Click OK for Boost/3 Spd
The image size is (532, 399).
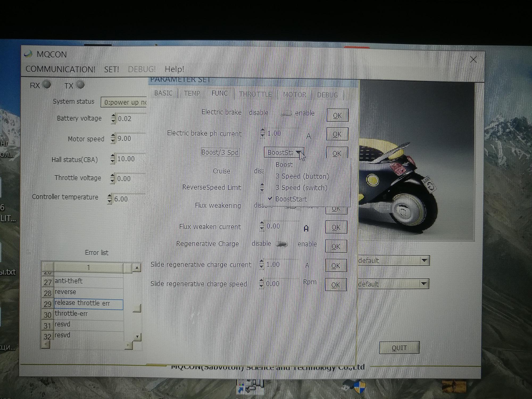pos(337,153)
